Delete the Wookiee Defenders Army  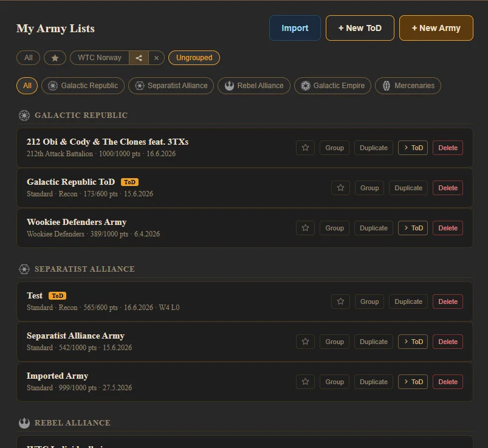(x=448, y=228)
